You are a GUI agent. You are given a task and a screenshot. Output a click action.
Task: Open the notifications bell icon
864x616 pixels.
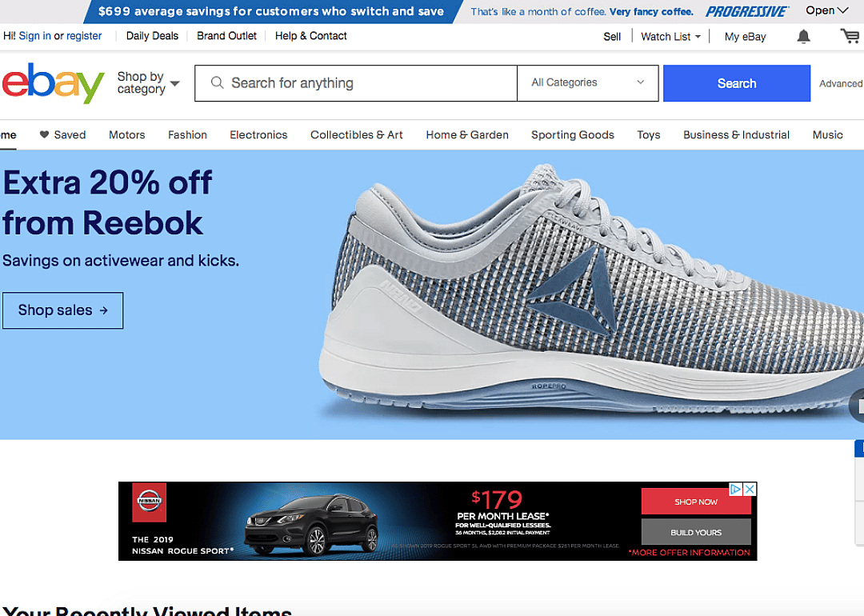[803, 37]
